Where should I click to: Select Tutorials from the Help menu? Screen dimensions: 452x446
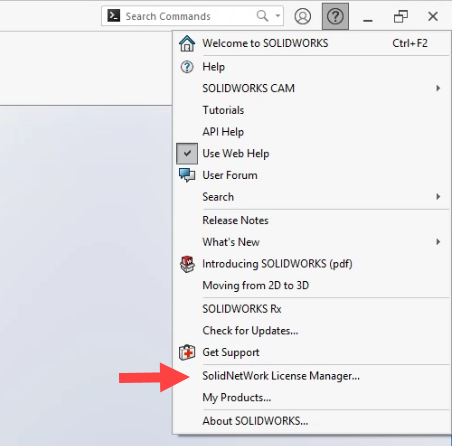223,110
